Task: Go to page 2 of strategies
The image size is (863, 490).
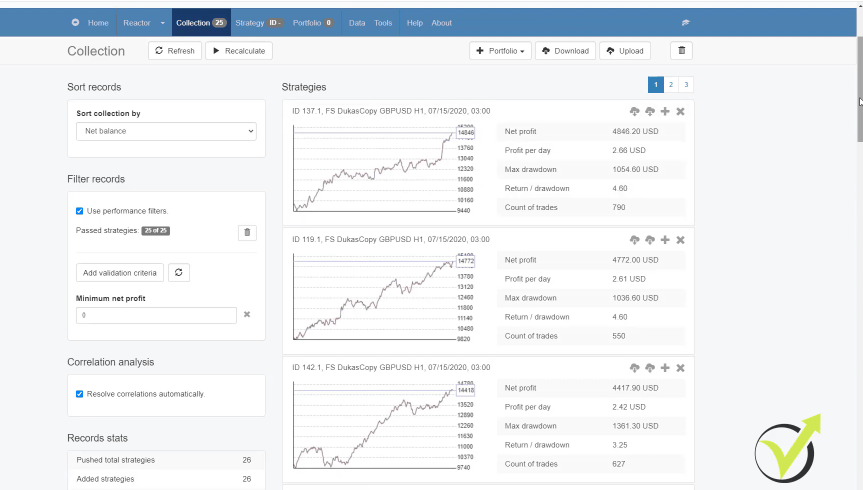Action: (x=670, y=86)
